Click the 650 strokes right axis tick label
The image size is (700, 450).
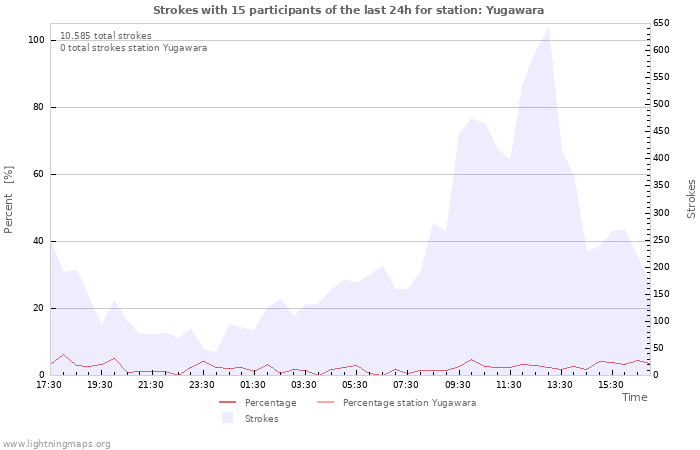point(661,23)
